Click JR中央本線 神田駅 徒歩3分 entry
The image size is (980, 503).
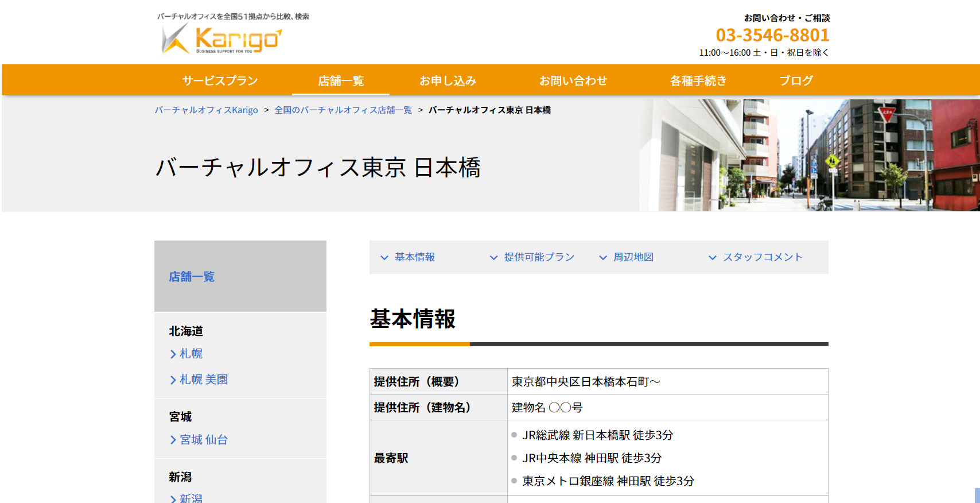(592, 458)
